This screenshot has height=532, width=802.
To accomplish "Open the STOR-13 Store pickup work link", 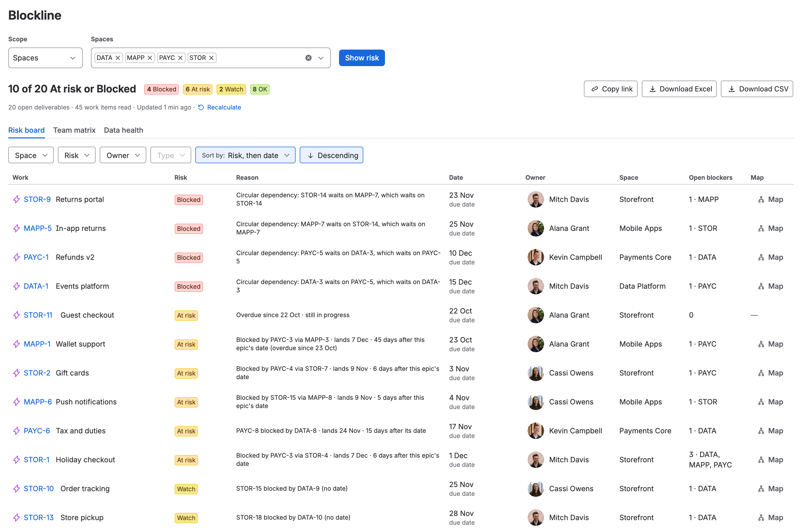I will click(x=39, y=518).
